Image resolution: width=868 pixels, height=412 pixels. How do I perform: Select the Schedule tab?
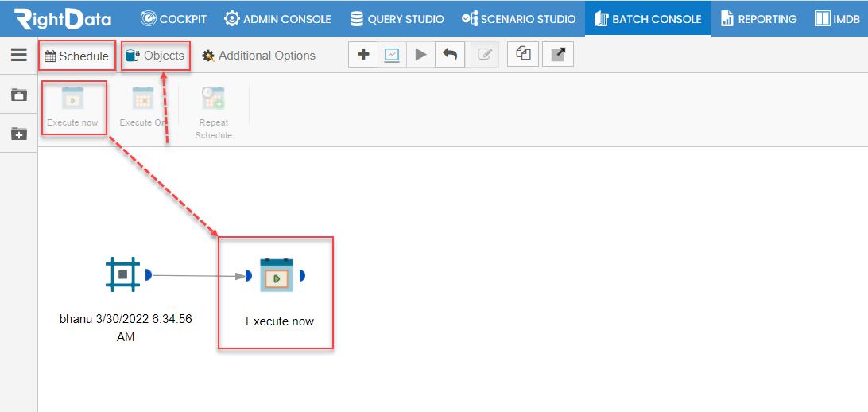point(77,56)
